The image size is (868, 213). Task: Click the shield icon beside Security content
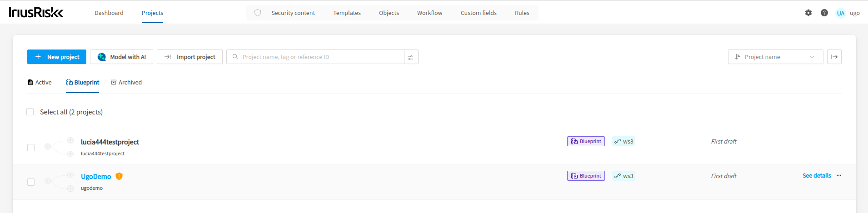pyautogui.click(x=258, y=13)
